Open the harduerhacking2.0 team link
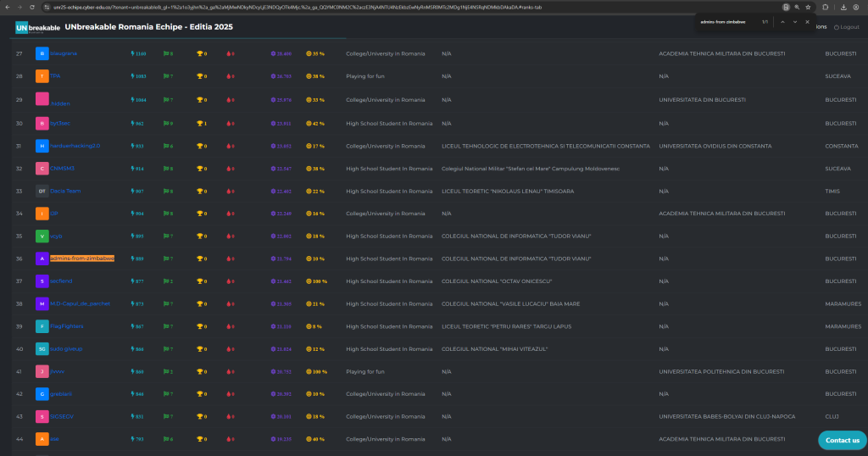Viewport: 868px width, 456px height. 75,146
